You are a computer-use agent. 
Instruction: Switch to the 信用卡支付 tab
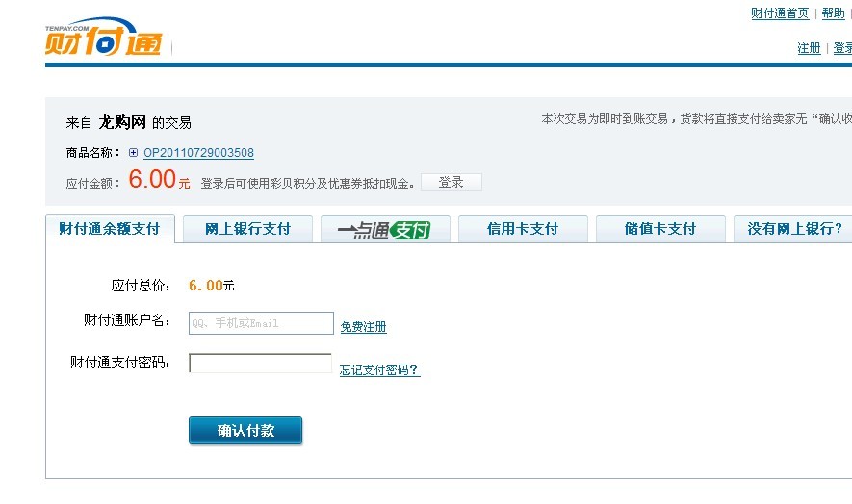tap(523, 229)
